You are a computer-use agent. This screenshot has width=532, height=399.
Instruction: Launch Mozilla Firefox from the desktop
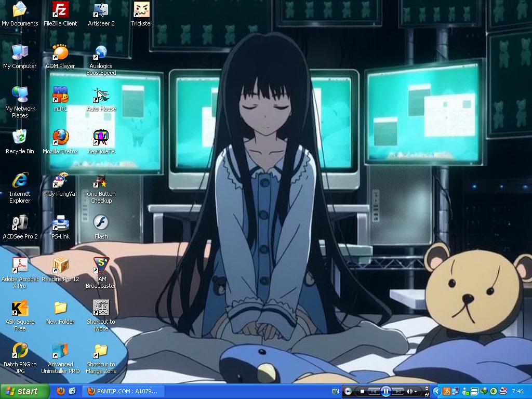(x=60, y=142)
